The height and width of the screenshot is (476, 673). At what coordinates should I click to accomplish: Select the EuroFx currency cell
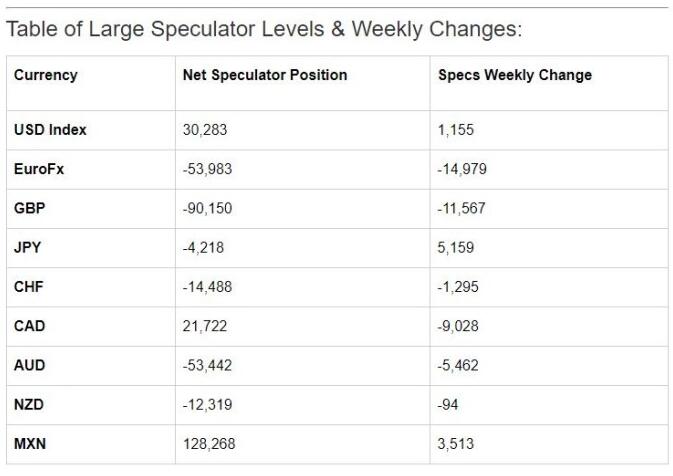(x=40, y=169)
